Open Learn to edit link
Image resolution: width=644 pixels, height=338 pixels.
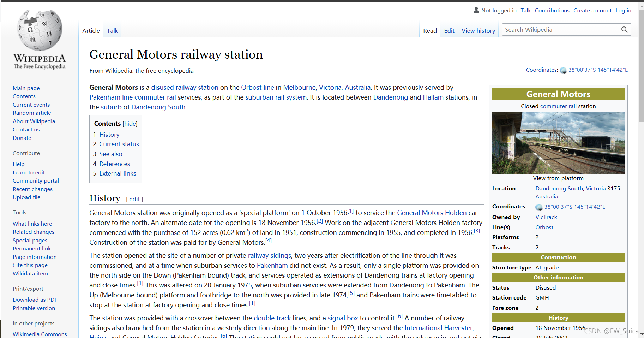point(29,173)
